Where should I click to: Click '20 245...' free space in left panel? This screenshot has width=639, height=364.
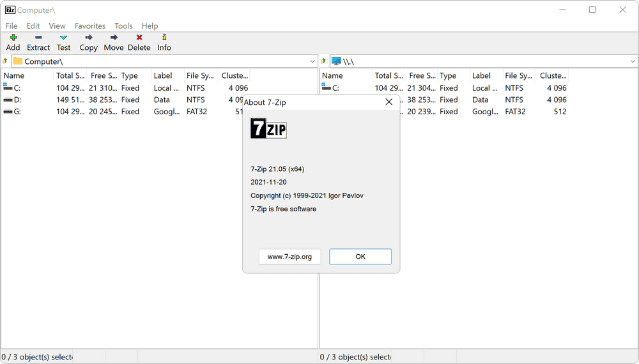tap(103, 112)
